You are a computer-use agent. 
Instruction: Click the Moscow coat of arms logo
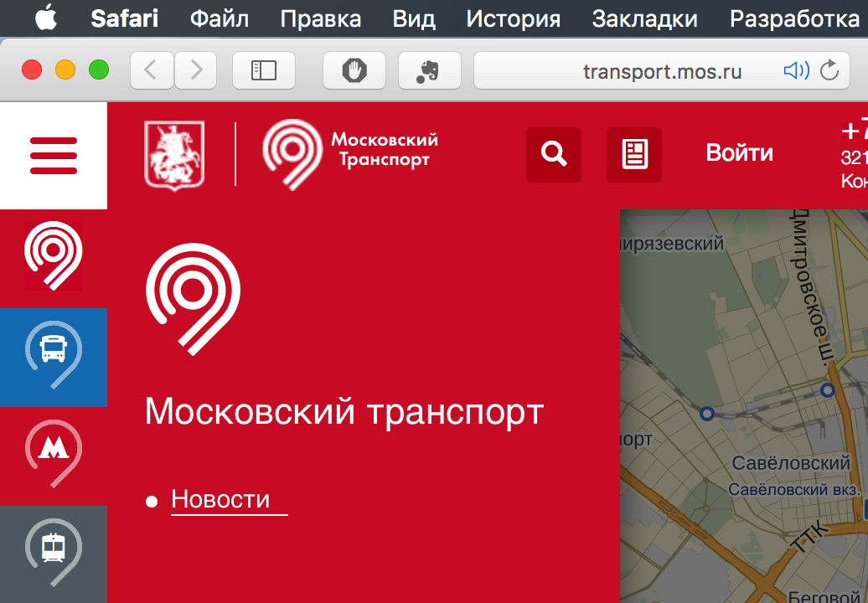pyautogui.click(x=174, y=156)
